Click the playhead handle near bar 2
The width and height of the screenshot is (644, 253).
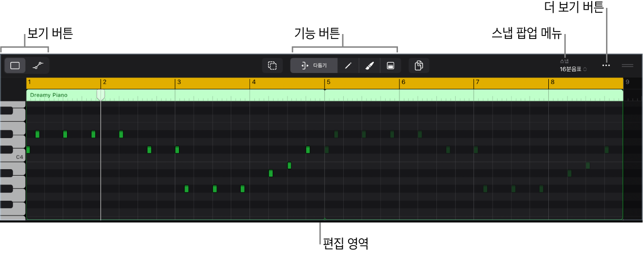(101, 94)
